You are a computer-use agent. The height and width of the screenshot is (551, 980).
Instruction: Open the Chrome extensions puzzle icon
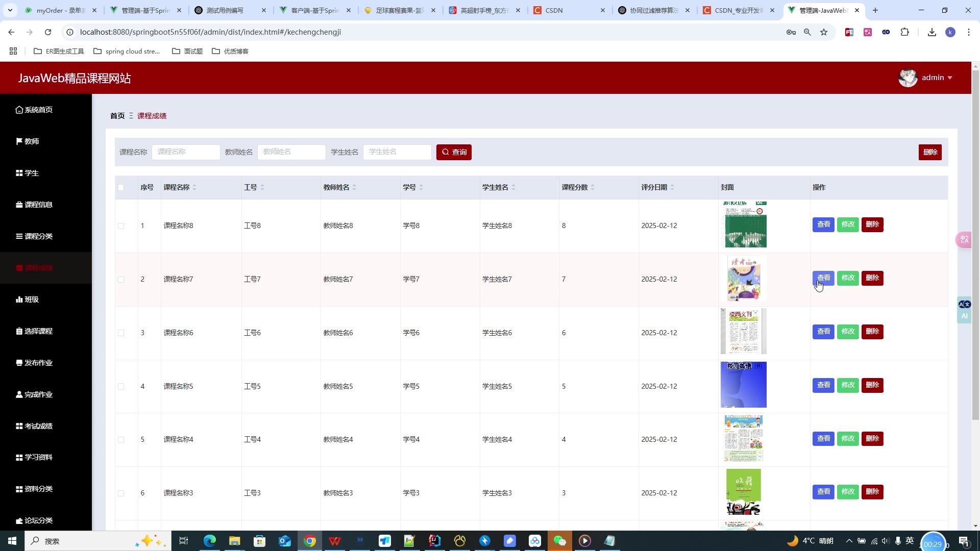(904, 32)
